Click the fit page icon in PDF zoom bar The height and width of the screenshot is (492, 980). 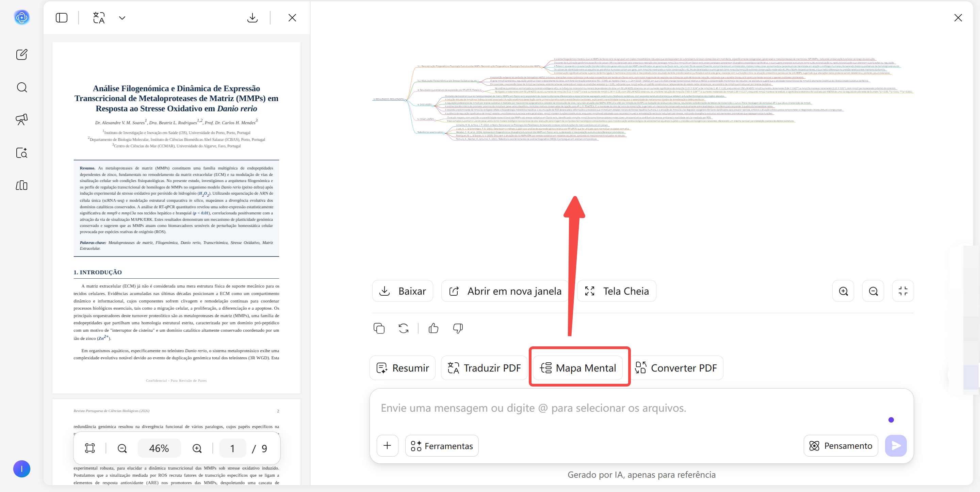[x=90, y=448]
